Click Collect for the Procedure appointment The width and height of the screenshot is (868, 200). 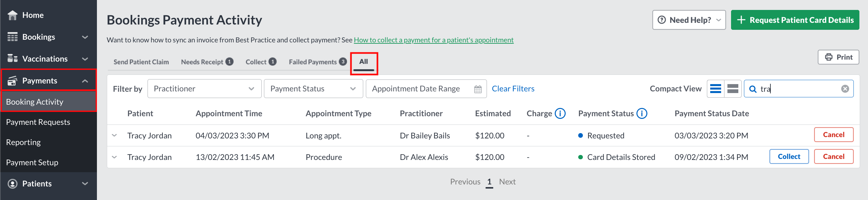click(x=789, y=157)
